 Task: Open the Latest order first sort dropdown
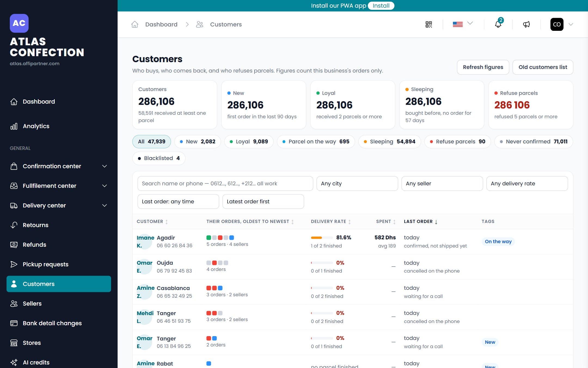[263, 201]
